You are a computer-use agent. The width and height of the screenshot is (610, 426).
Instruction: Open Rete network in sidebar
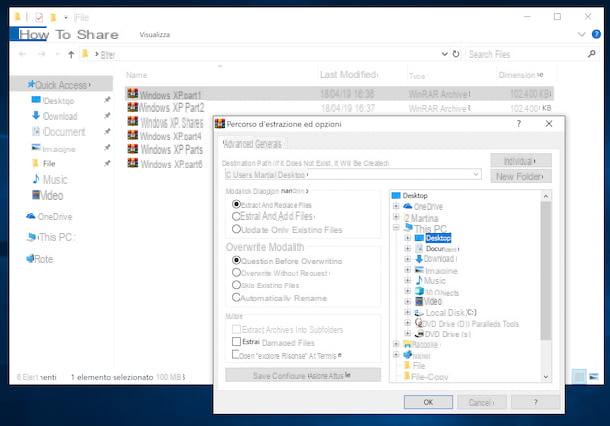click(40, 259)
